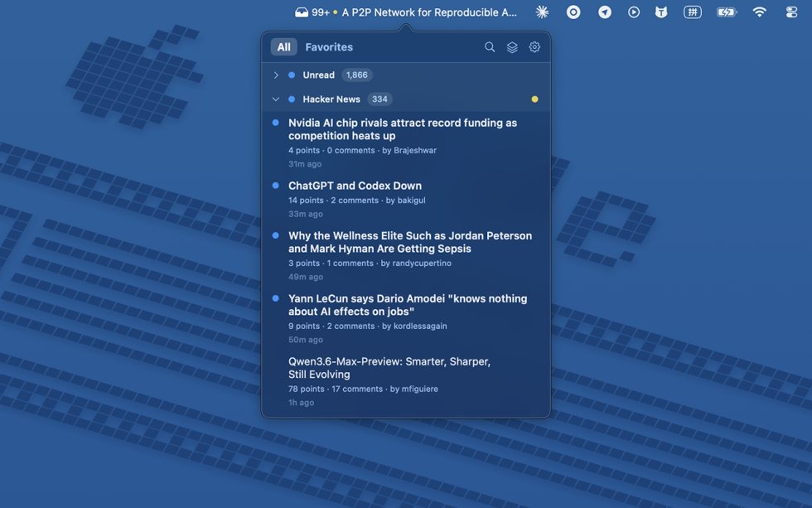812x508 pixels.
Task: Select the Hacker News feed label
Action: pos(331,99)
